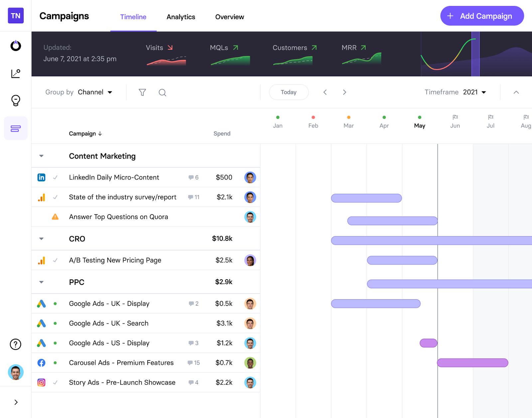This screenshot has width=532, height=418.
Task: Collapse the Content Marketing group
Action: coord(41,156)
